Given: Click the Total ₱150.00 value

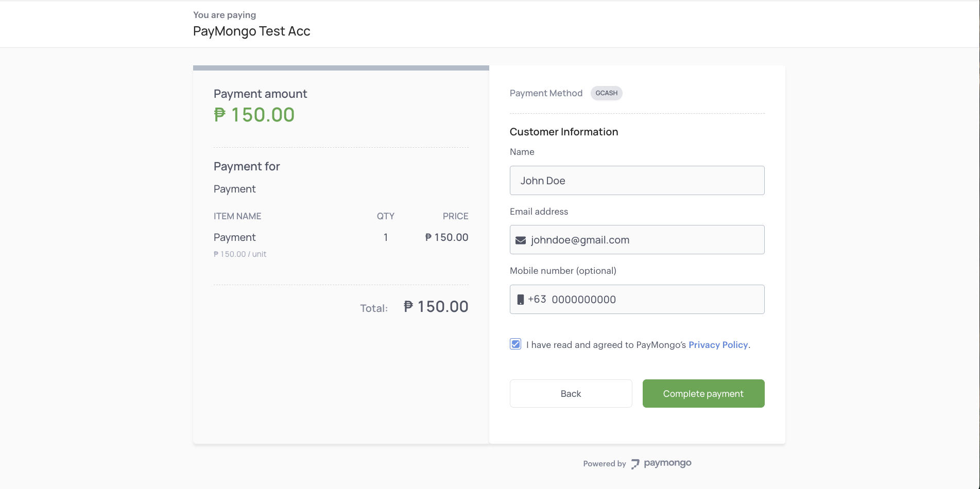Looking at the screenshot, I should click(x=436, y=307).
